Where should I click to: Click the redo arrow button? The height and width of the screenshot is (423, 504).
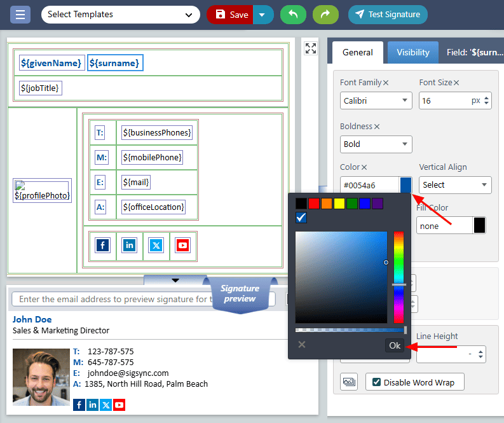point(325,14)
